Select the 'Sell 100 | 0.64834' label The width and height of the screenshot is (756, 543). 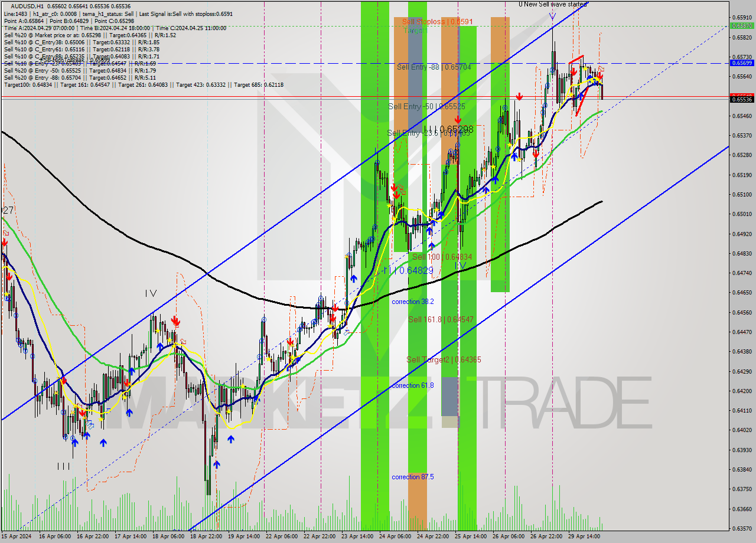(442, 257)
